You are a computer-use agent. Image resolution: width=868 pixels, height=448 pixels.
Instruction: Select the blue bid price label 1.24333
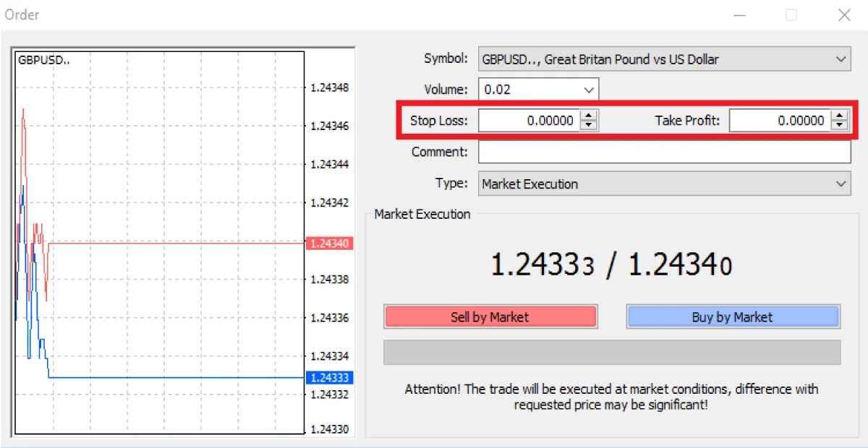coord(329,377)
